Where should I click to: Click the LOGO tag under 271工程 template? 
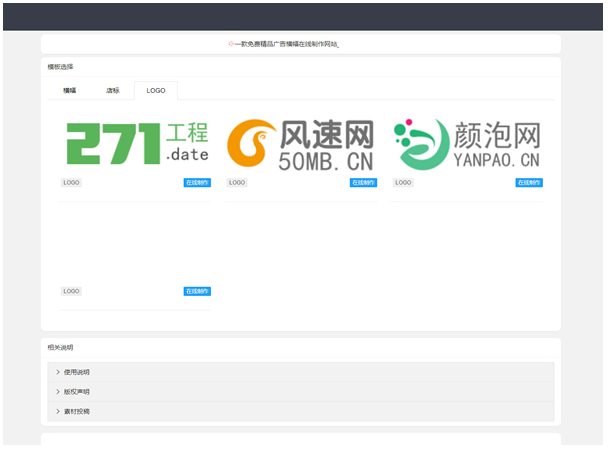(x=71, y=183)
